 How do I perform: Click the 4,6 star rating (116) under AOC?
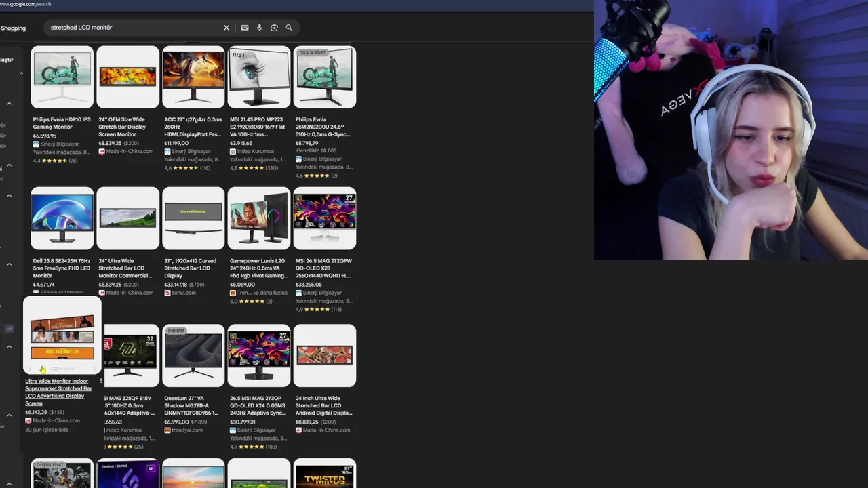(187, 167)
